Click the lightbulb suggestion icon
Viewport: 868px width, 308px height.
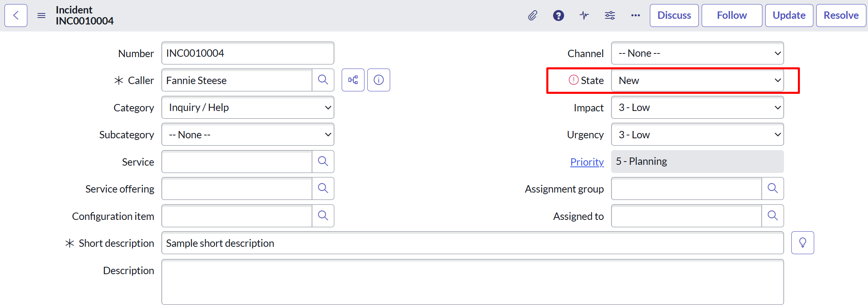[802, 243]
